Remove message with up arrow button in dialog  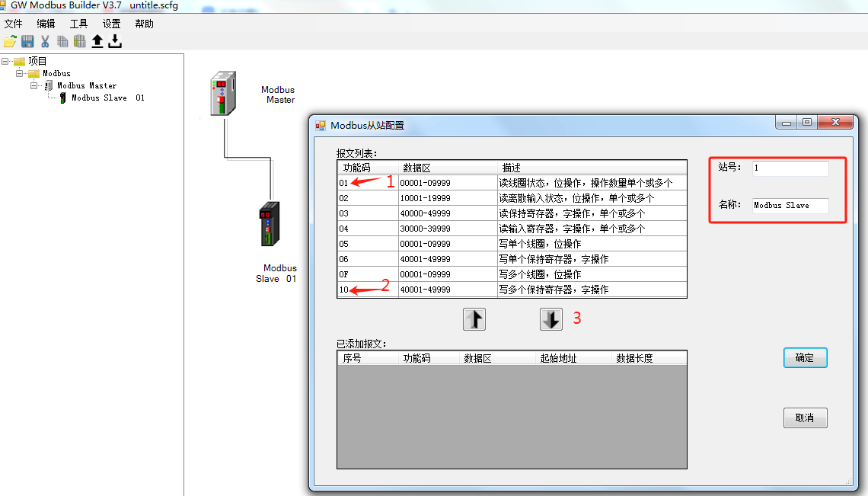[474, 319]
